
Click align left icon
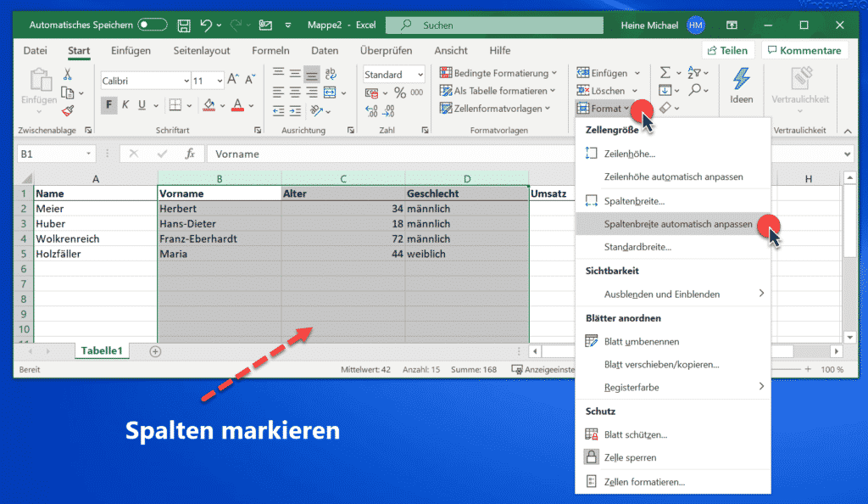click(278, 92)
